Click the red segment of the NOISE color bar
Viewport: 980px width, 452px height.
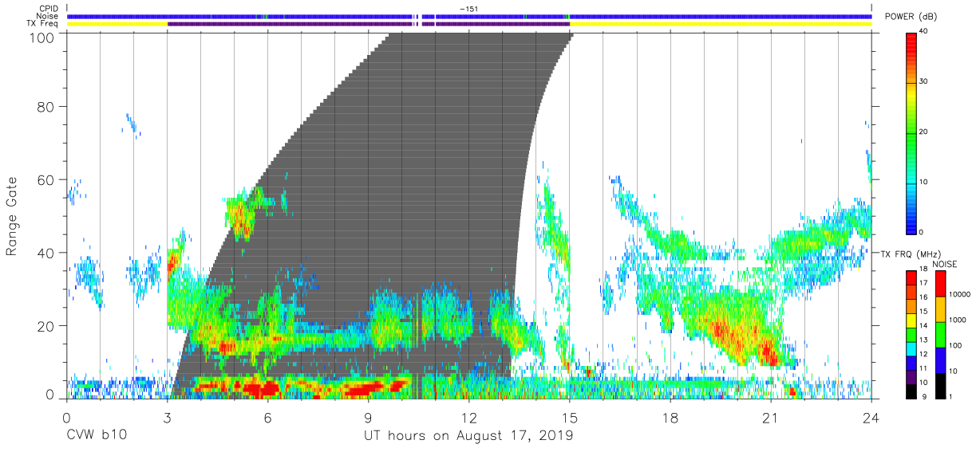(x=939, y=283)
